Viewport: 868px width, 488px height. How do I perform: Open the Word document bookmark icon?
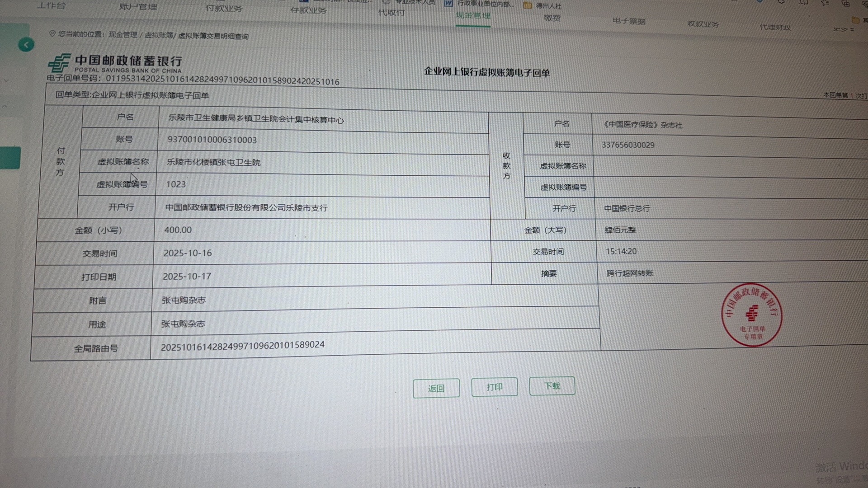click(448, 4)
